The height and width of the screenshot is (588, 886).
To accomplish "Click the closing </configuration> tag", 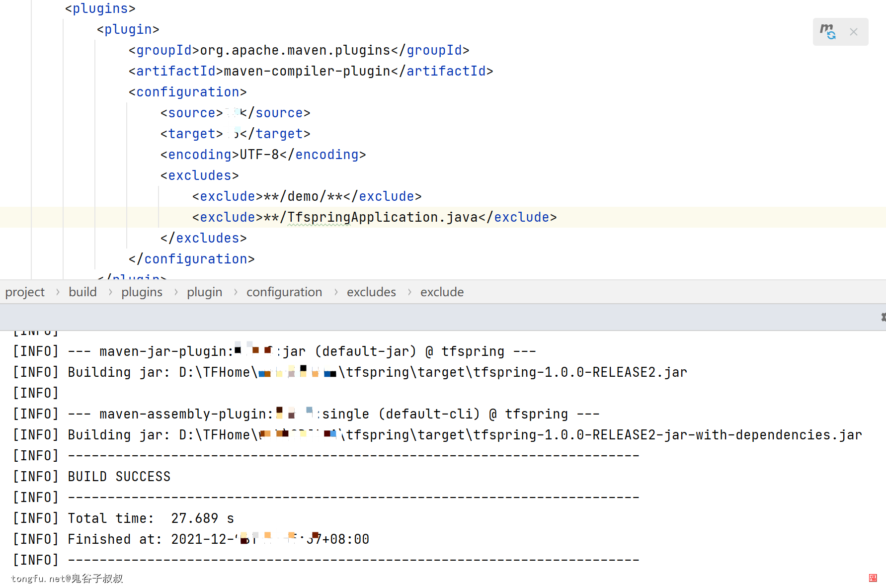I will [x=191, y=259].
